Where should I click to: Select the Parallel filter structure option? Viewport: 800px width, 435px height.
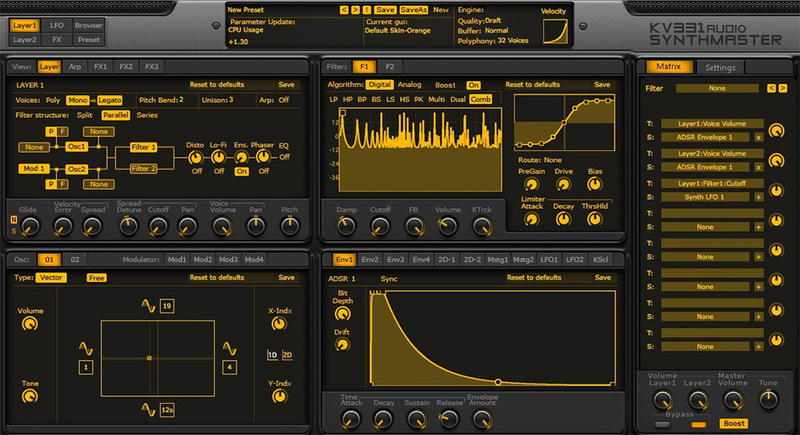(x=115, y=115)
